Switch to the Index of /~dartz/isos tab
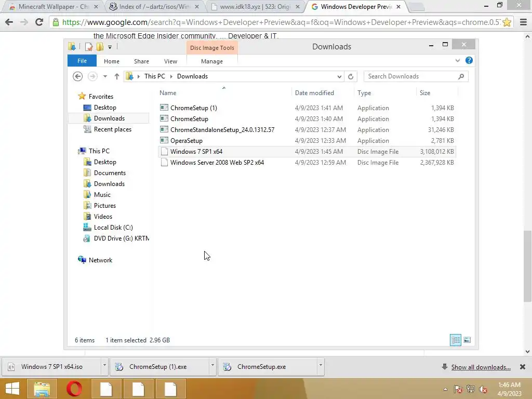 click(154, 6)
